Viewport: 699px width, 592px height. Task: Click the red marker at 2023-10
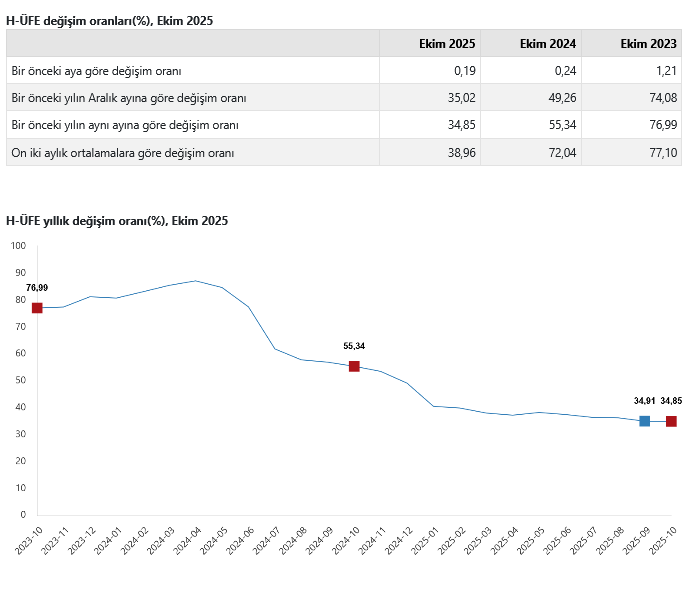click(x=37, y=308)
